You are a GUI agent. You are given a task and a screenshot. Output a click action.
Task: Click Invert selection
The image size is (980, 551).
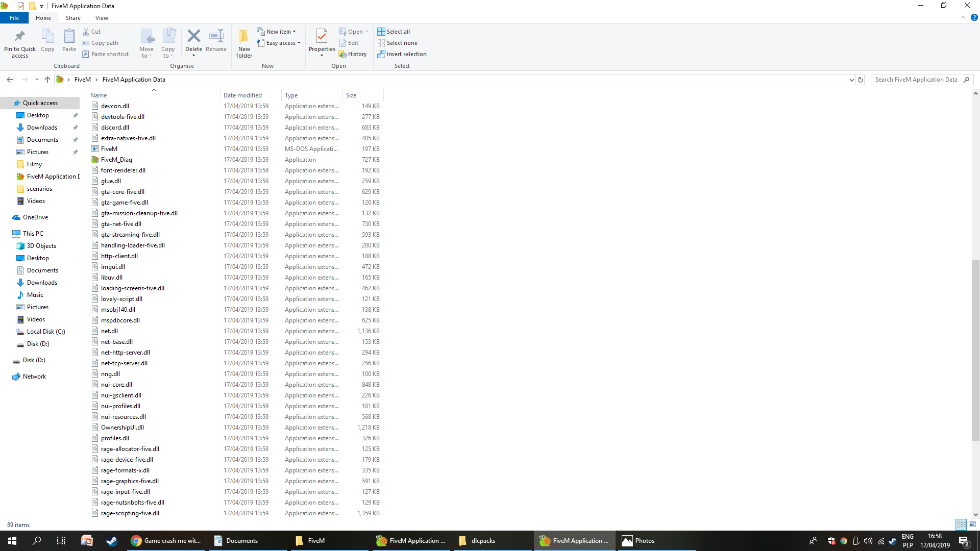point(402,54)
